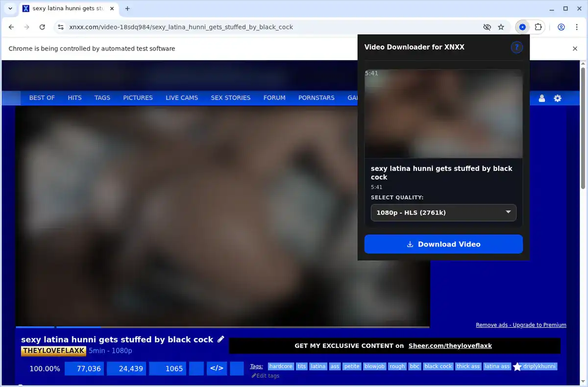Screen dimensions: 588x387
Task: Click the video progress bar
Action: coord(222,327)
